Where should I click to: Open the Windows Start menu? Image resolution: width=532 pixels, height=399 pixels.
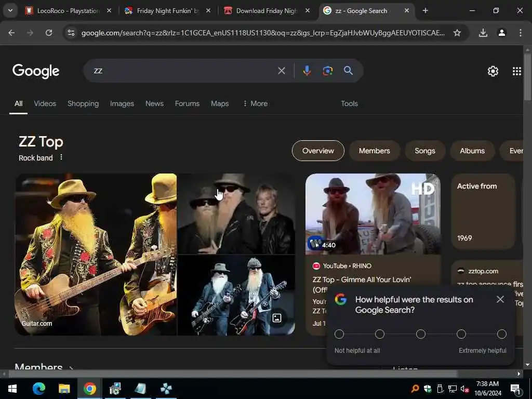[x=12, y=389]
